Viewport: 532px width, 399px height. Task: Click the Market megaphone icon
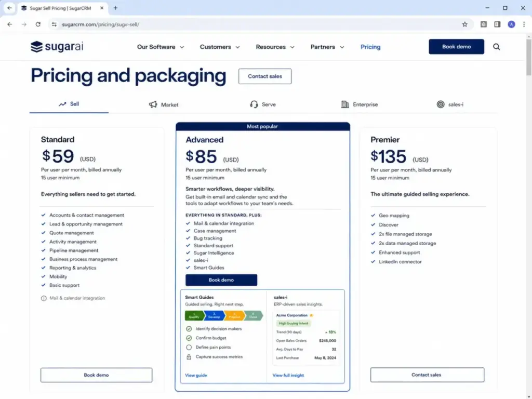(x=153, y=104)
